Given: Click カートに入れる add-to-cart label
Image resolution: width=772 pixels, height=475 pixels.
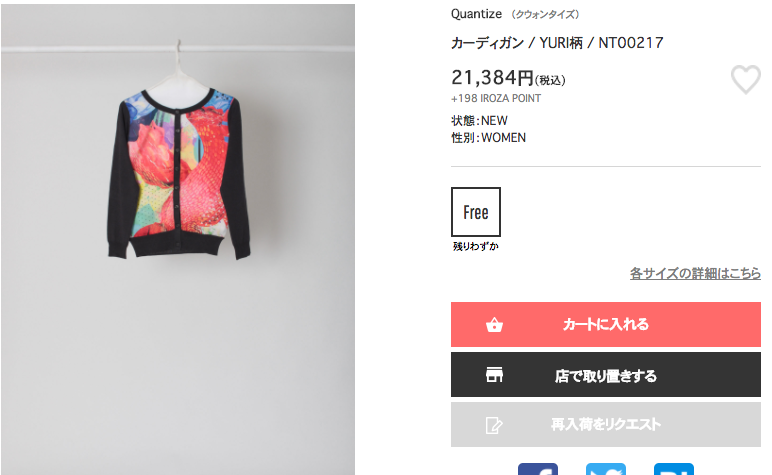Looking at the screenshot, I should tap(606, 324).
